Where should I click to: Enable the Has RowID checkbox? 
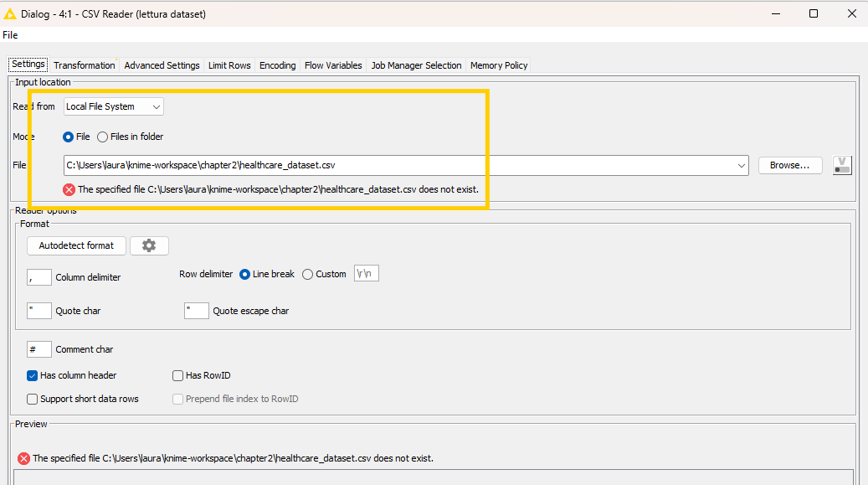coord(177,375)
